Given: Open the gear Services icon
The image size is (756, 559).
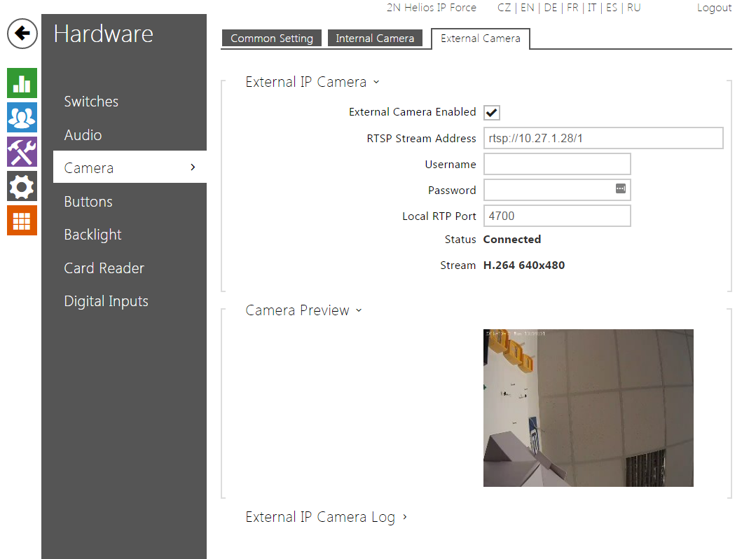Looking at the screenshot, I should [22, 186].
